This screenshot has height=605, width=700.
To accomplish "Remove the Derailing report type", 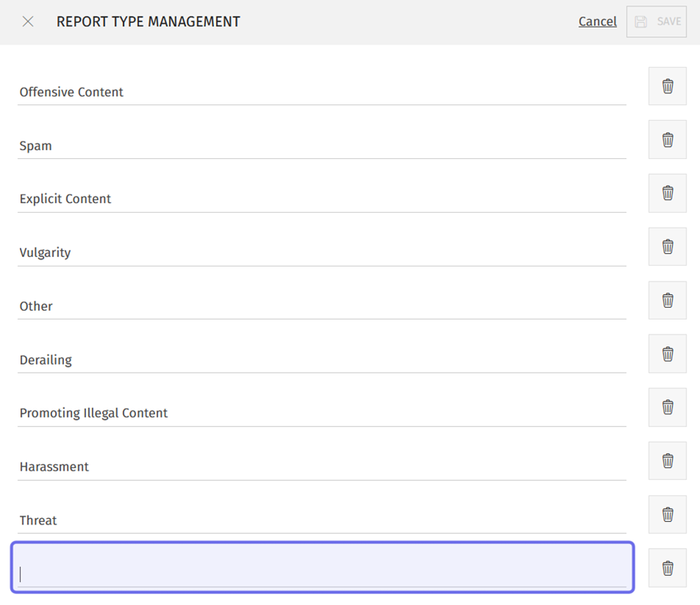I will 668,354.
